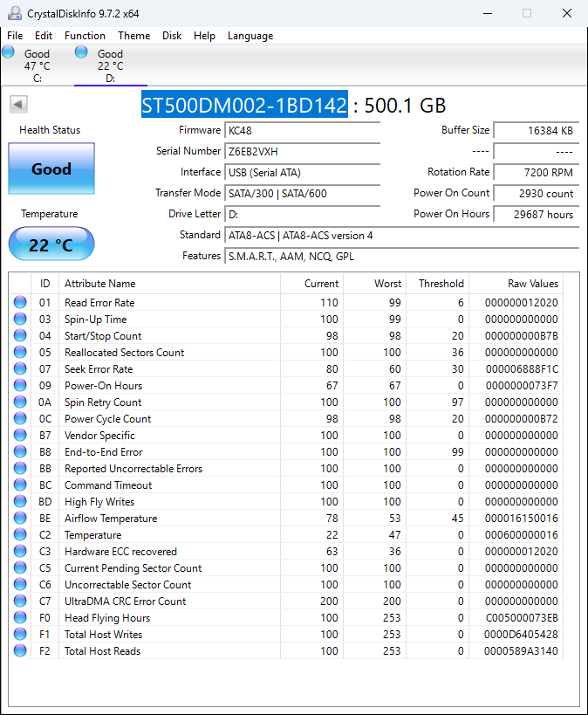Click the Attribute Name column header
Image resolution: width=588 pixels, height=715 pixels.
coord(169,284)
